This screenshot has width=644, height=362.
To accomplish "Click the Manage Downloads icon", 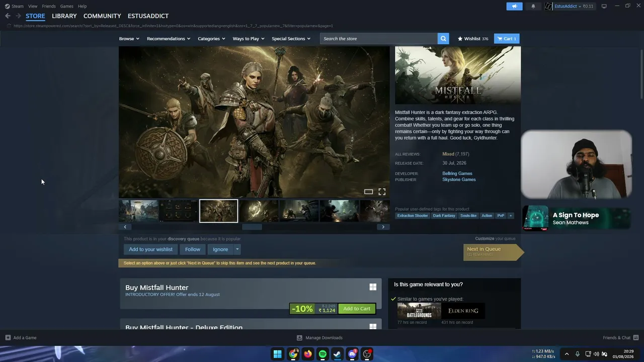I will pos(299,338).
